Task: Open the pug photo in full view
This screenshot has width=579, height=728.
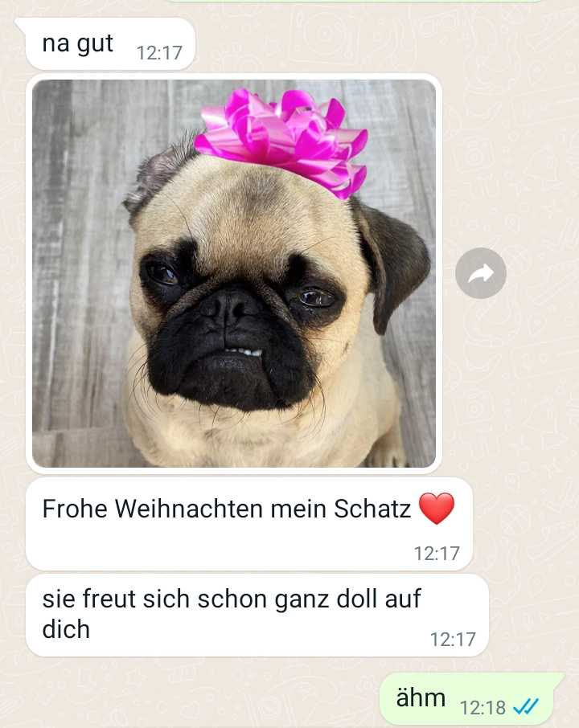Action: click(234, 273)
